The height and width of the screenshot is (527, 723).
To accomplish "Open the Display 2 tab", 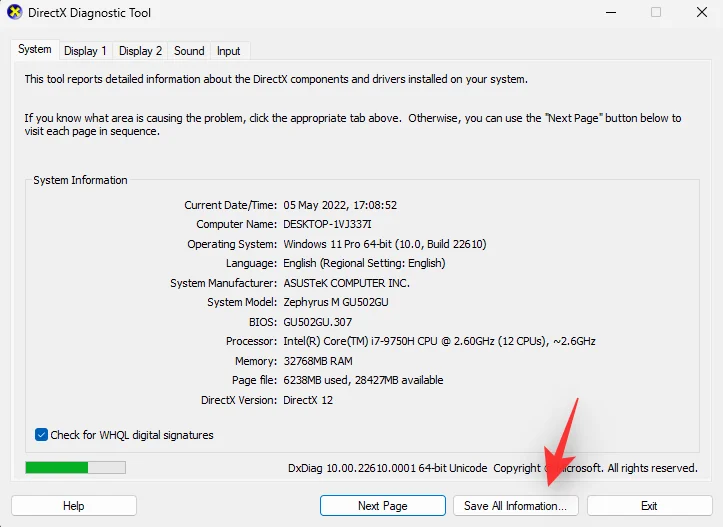I will pos(140,51).
